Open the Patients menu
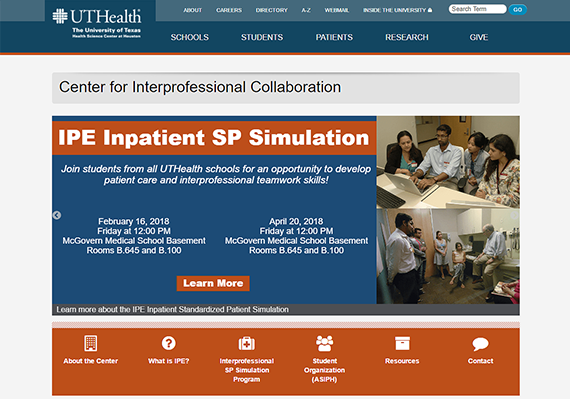The height and width of the screenshot is (400, 570). [x=334, y=37]
